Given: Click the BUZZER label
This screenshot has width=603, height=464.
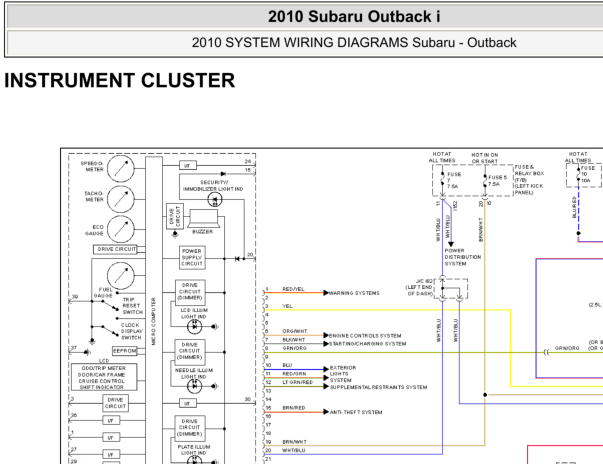Looking at the screenshot, I should coord(202,232).
